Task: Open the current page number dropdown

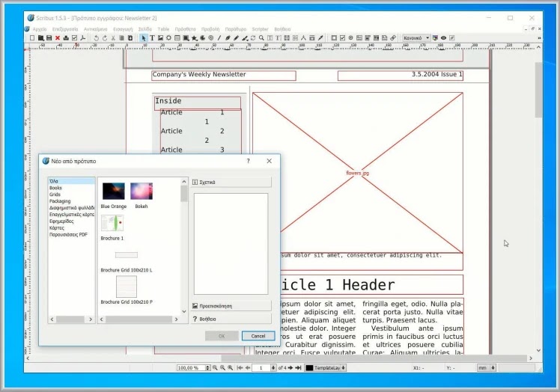Action: click(273, 368)
